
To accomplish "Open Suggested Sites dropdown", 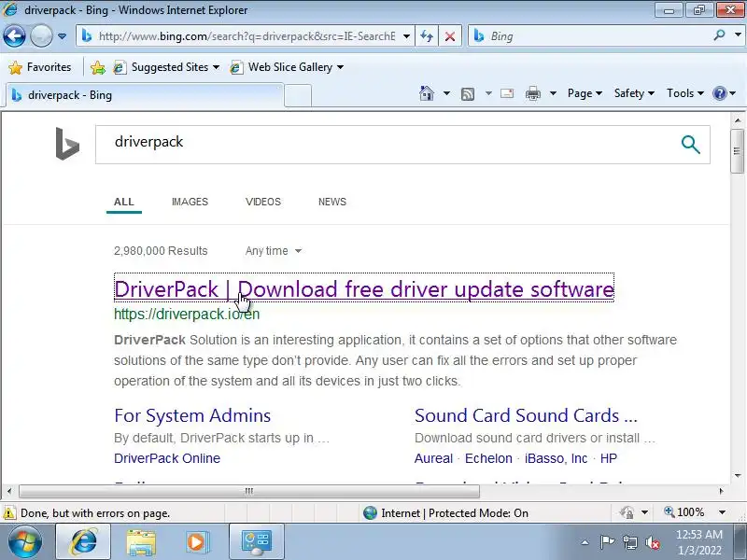I will [166, 67].
